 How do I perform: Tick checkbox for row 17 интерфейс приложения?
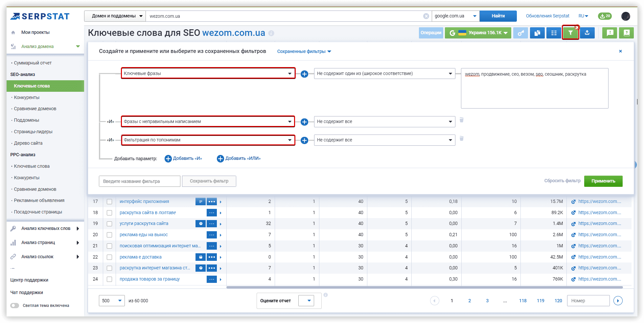109,202
